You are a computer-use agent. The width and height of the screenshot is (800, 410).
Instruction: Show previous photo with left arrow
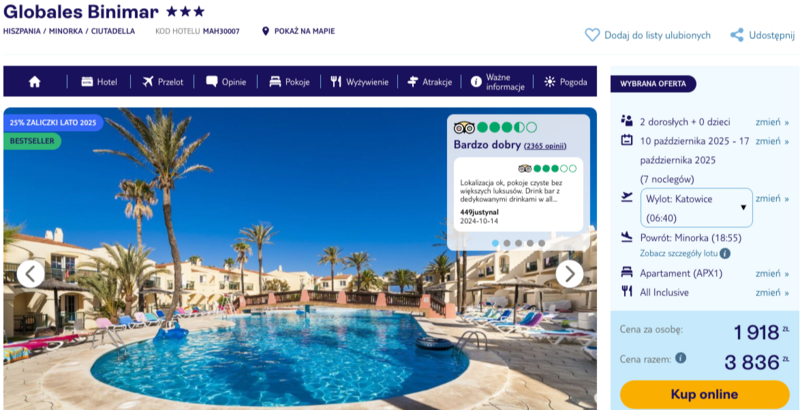click(31, 274)
